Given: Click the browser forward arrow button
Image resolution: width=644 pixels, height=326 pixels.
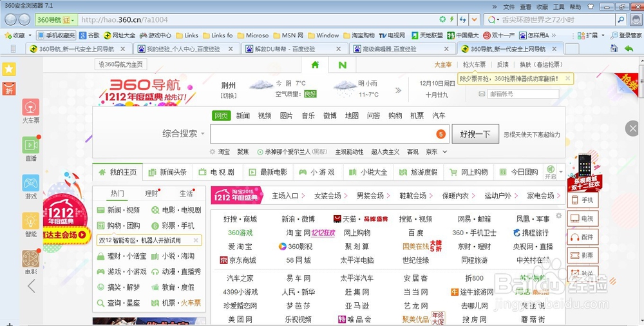Looking at the screenshot, I should [x=24, y=20].
